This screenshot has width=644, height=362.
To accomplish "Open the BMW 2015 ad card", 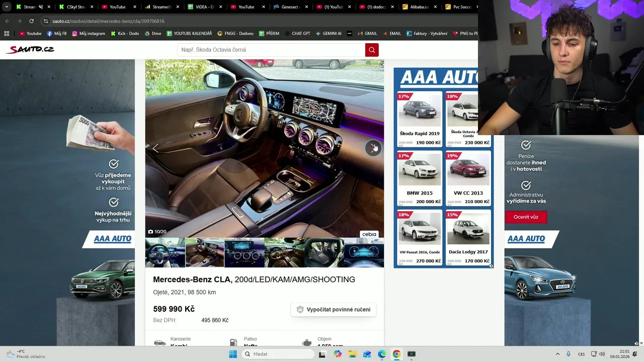I will pyautogui.click(x=420, y=178).
